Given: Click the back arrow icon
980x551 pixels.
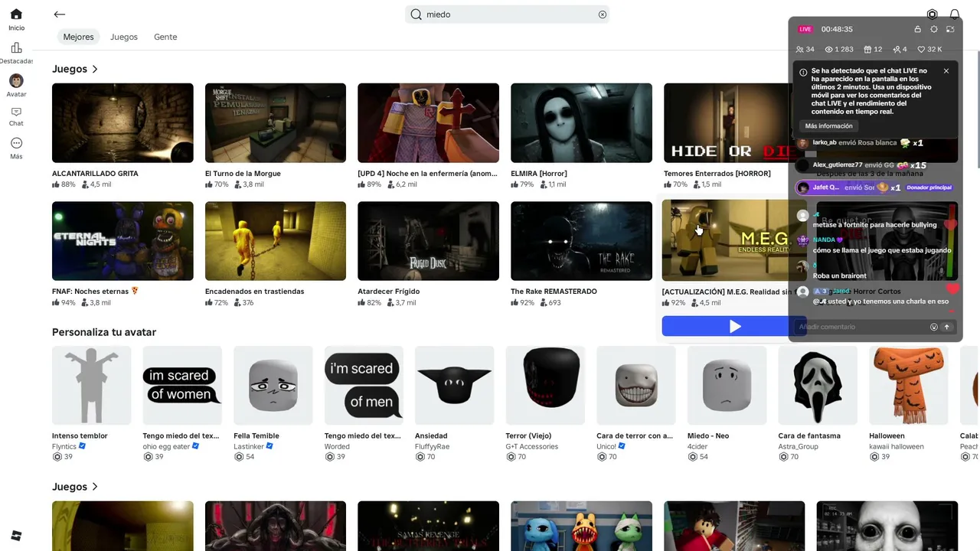Looking at the screenshot, I should tap(60, 15).
